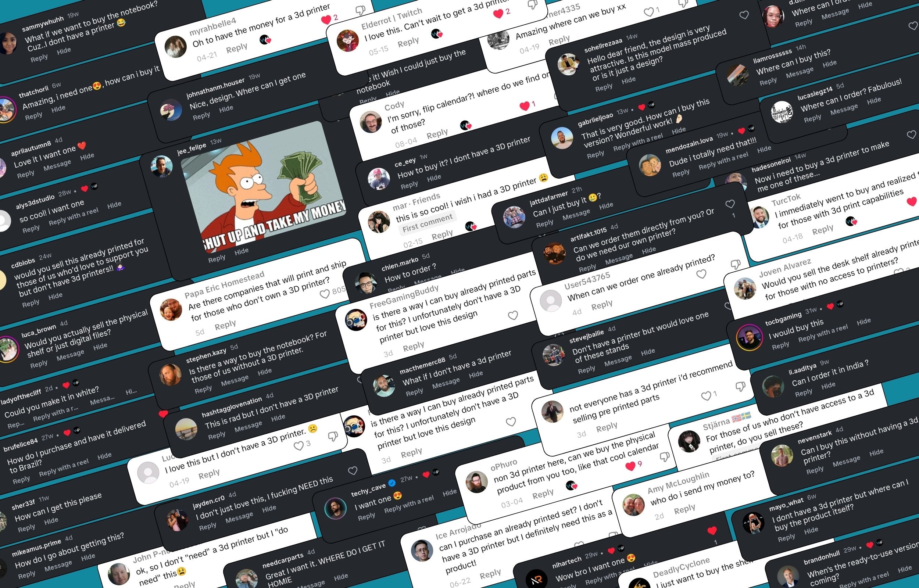Click the 'First comment' badge on mar's comment
The width and height of the screenshot is (919, 588).
click(x=427, y=223)
